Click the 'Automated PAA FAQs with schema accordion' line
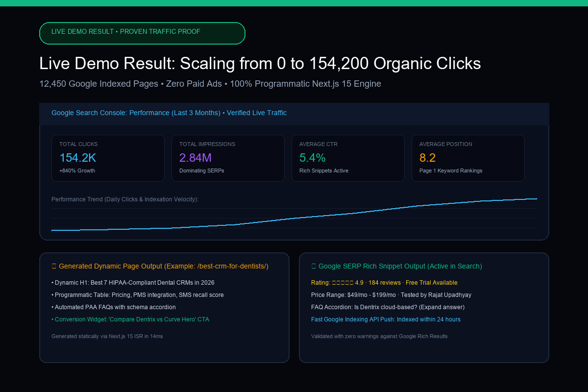 point(114,307)
